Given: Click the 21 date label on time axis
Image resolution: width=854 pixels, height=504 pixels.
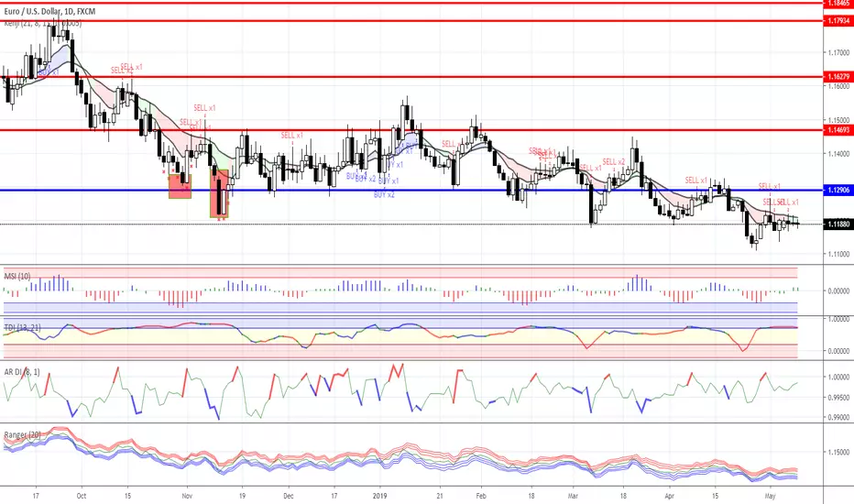Looking at the screenshot, I should [440, 496].
